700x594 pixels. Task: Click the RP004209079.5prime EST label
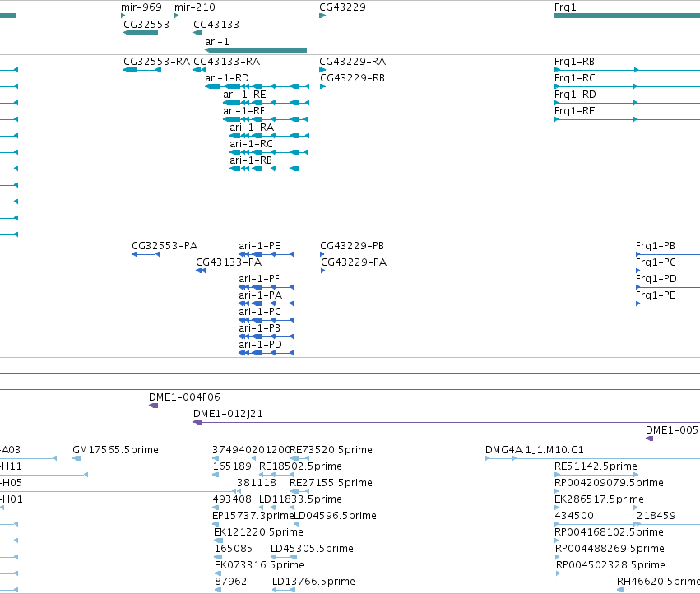coord(609,483)
